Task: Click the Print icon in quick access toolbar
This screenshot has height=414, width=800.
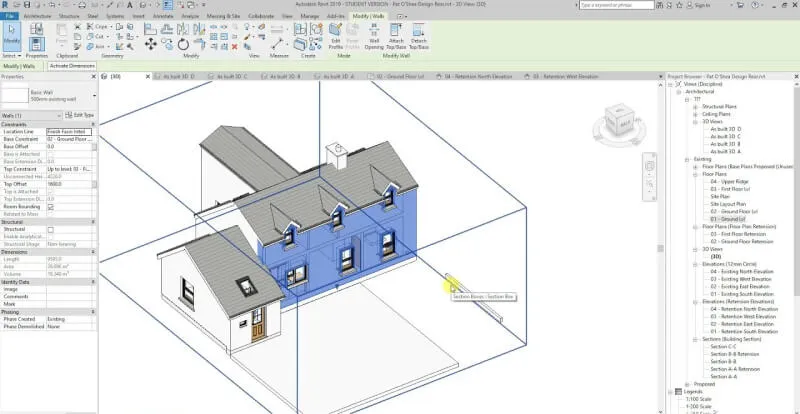Action: (82, 5)
